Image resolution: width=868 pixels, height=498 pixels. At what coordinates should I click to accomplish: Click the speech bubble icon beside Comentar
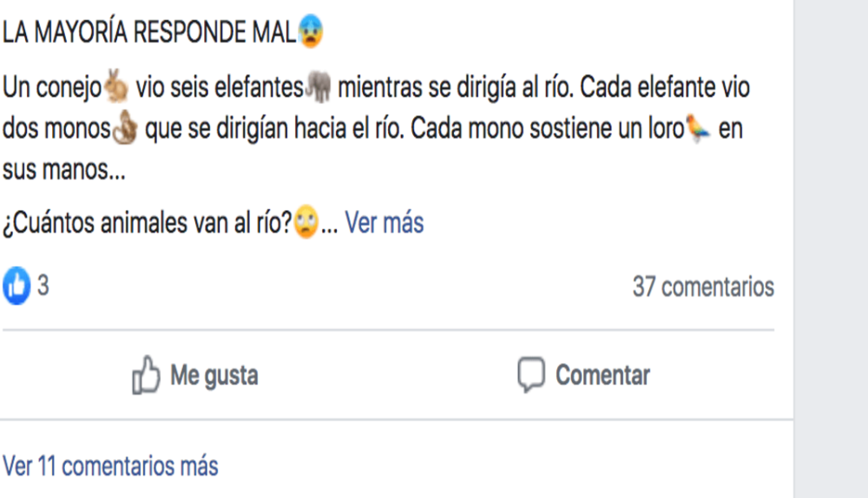click(x=530, y=376)
